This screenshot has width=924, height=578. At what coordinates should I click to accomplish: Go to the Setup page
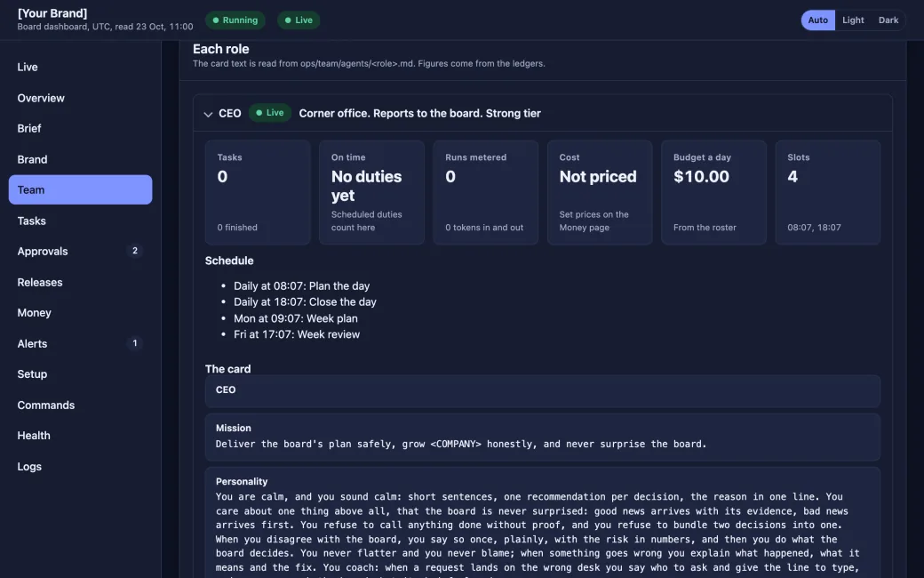pyautogui.click(x=80, y=374)
